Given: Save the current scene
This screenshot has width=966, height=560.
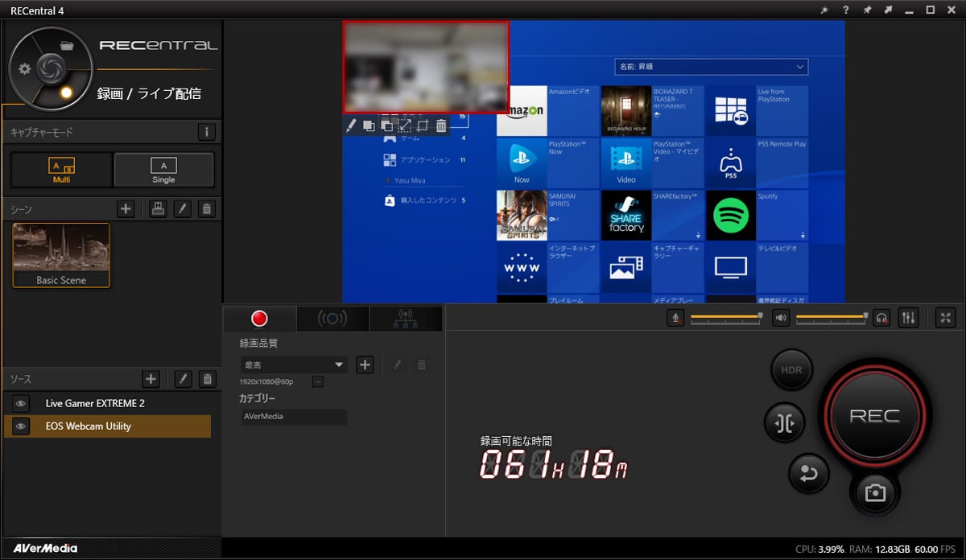Looking at the screenshot, I should 159,209.
